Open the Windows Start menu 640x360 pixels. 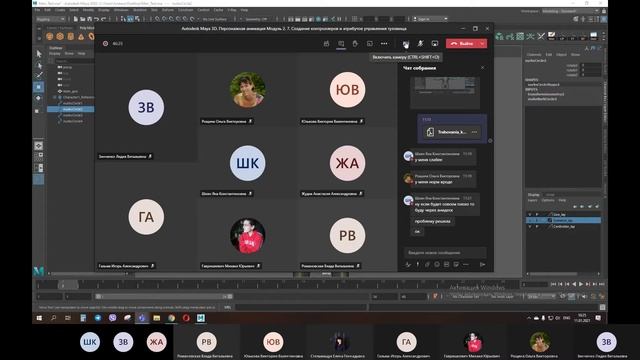(39, 318)
